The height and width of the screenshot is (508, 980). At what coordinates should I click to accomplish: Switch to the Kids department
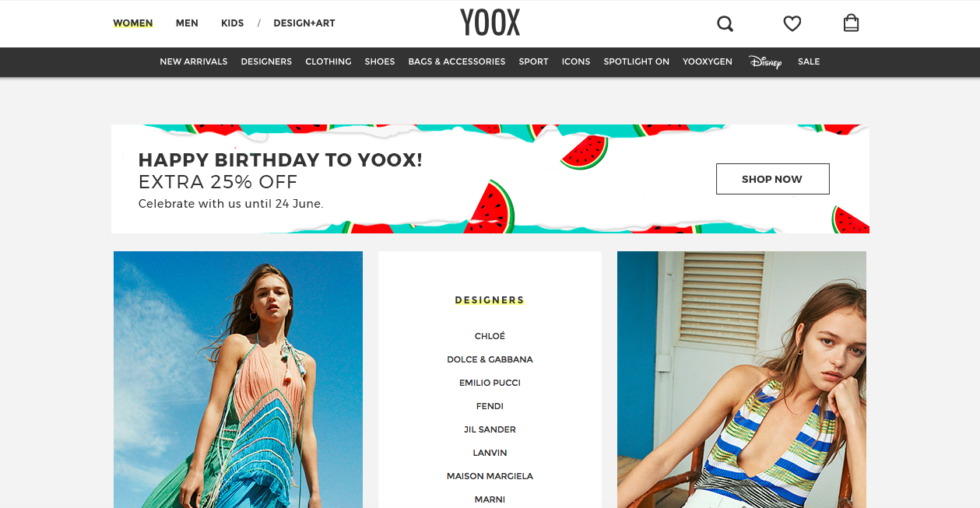pyautogui.click(x=233, y=23)
